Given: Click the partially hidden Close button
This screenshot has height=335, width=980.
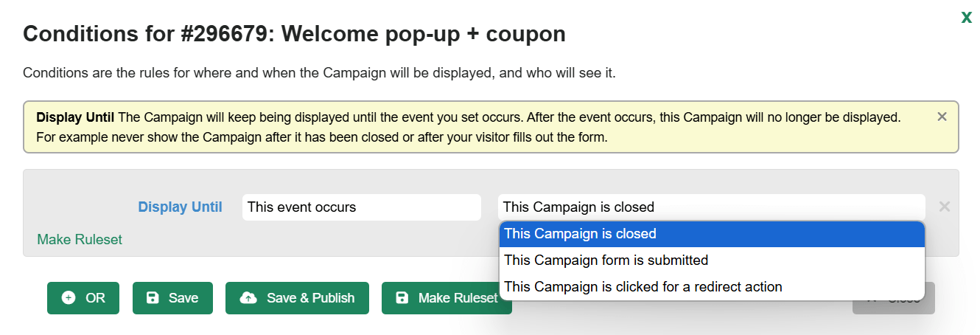Looking at the screenshot, I should click(894, 298).
